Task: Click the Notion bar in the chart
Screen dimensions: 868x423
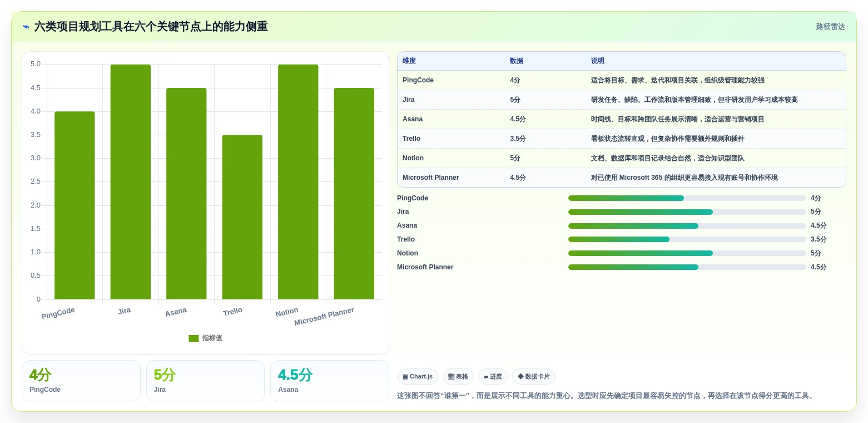Action: coord(298,182)
